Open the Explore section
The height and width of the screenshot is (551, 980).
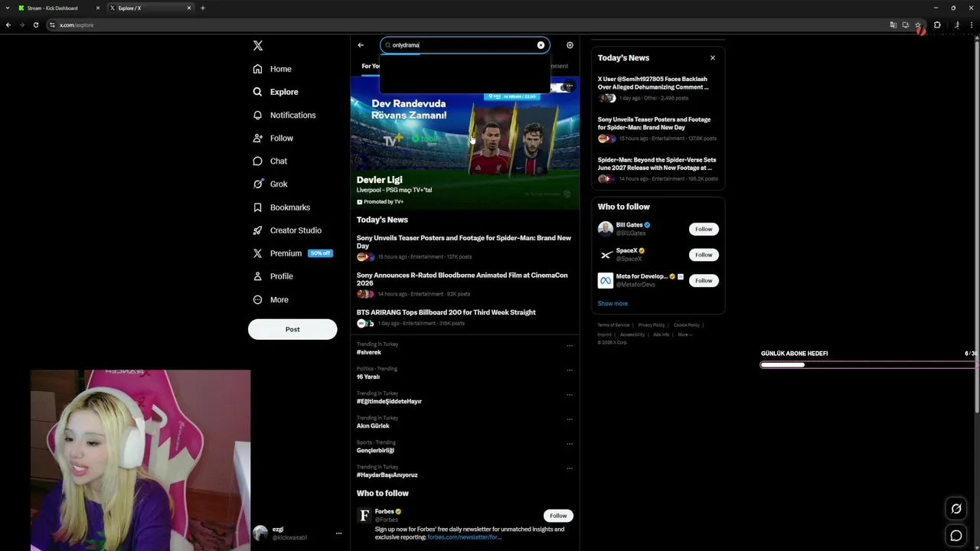coord(276,92)
